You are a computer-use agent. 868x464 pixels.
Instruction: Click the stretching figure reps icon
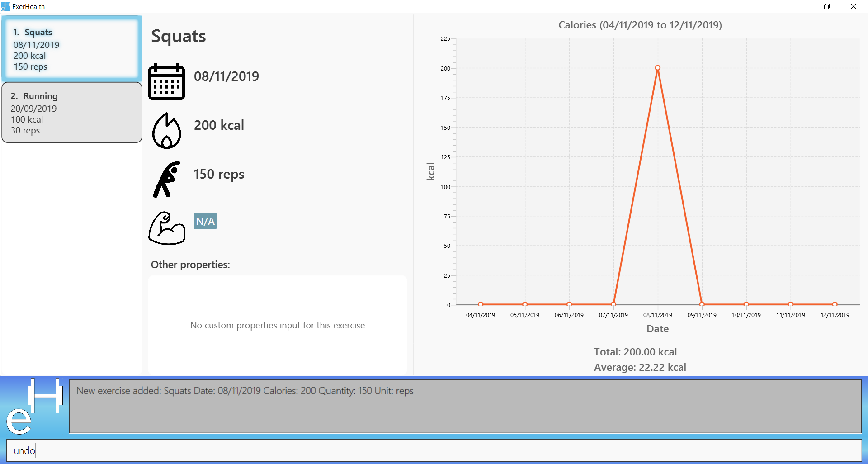click(166, 179)
